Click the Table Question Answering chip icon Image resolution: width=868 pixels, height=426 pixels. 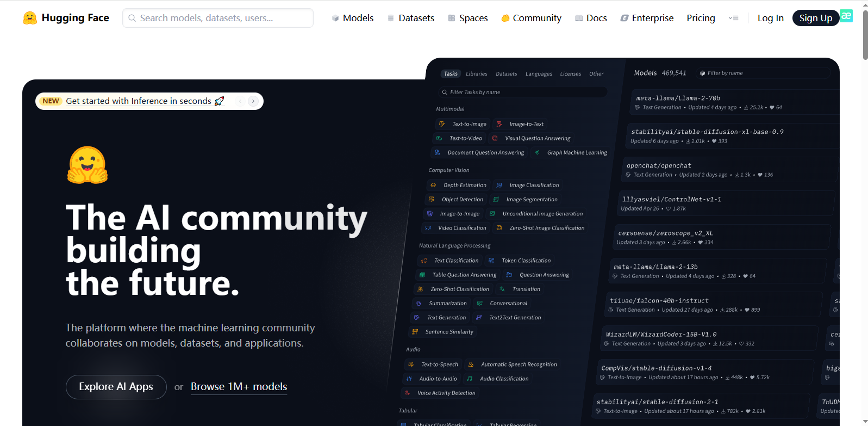pos(422,275)
